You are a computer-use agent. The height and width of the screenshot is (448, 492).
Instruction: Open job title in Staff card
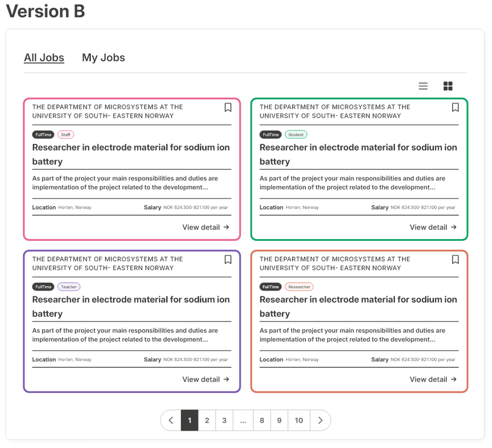tap(131, 154)
